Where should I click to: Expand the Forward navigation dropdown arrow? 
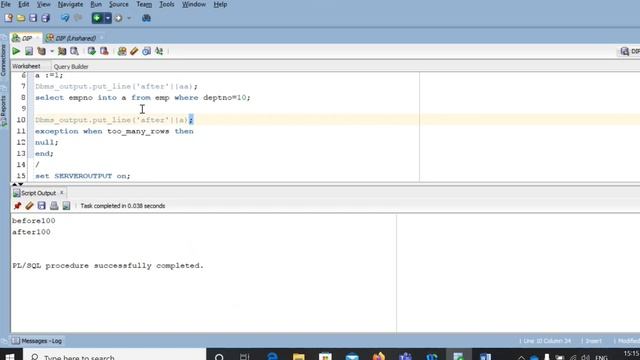(129, 18)
